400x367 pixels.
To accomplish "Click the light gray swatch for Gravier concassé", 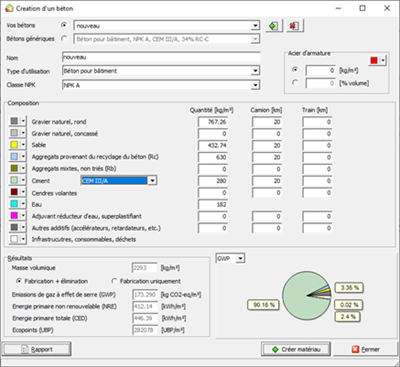I will tap(14, 133).
